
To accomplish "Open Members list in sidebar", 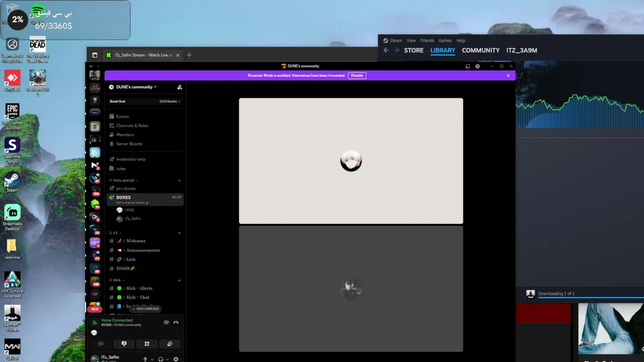I will pos(145,134).
